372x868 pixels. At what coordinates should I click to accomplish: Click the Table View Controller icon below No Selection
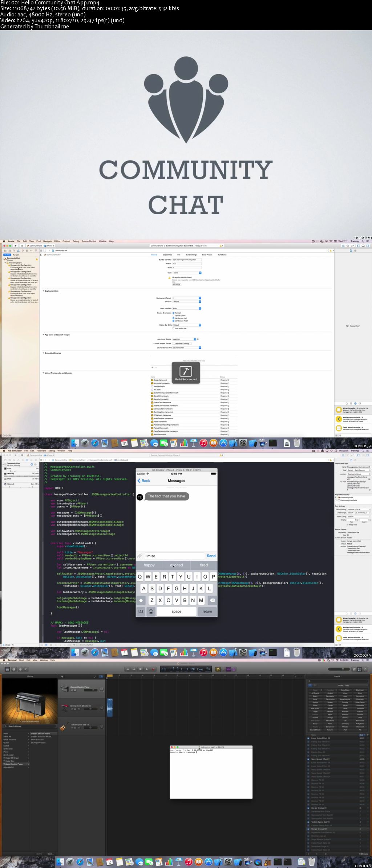point(339,428)
